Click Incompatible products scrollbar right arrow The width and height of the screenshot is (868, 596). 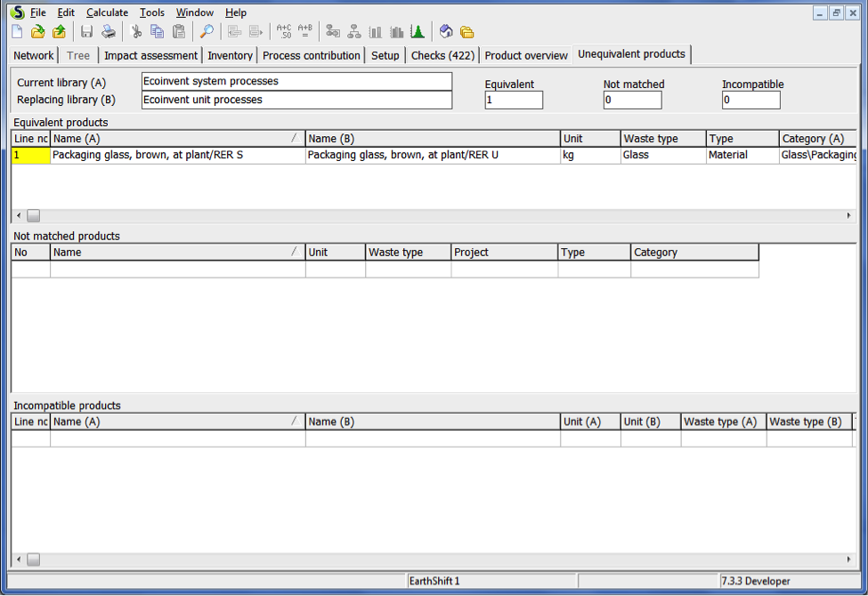pyautogui.click(x=848, y=560)
